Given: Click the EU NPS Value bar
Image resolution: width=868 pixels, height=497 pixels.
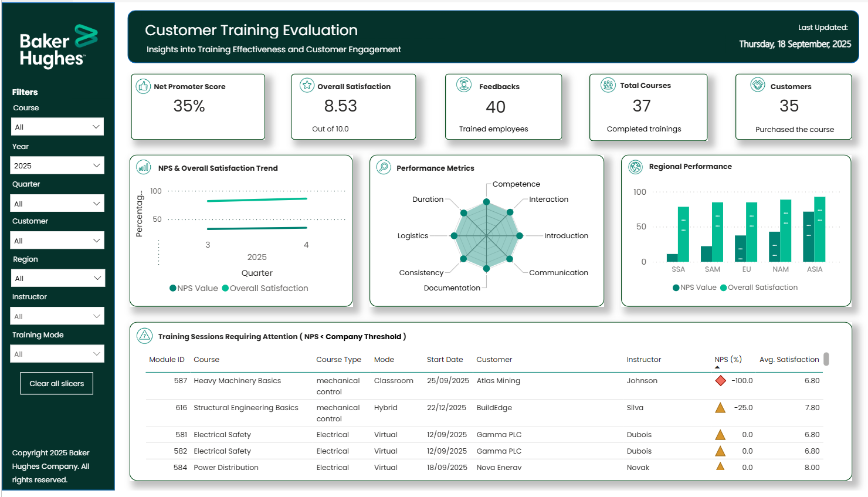Looking at the screenshot, I should pyautogui.click(x=740, y=248).
